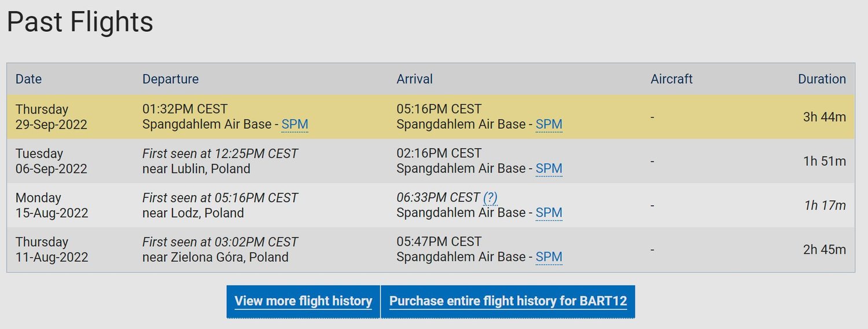Open SPM arrival link for 15-Aug-2022 flight
Screen dimensions: 868x329
tap(549, 213)
